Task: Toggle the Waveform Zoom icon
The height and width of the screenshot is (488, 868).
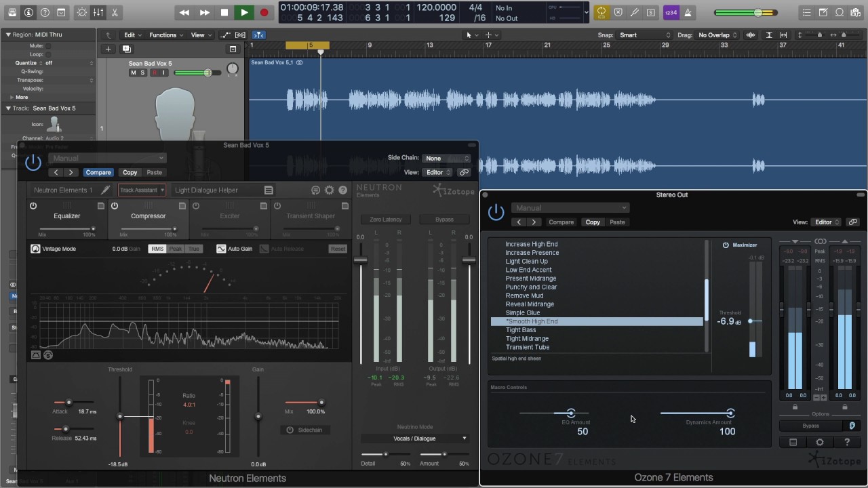Action: pos(751,35)
